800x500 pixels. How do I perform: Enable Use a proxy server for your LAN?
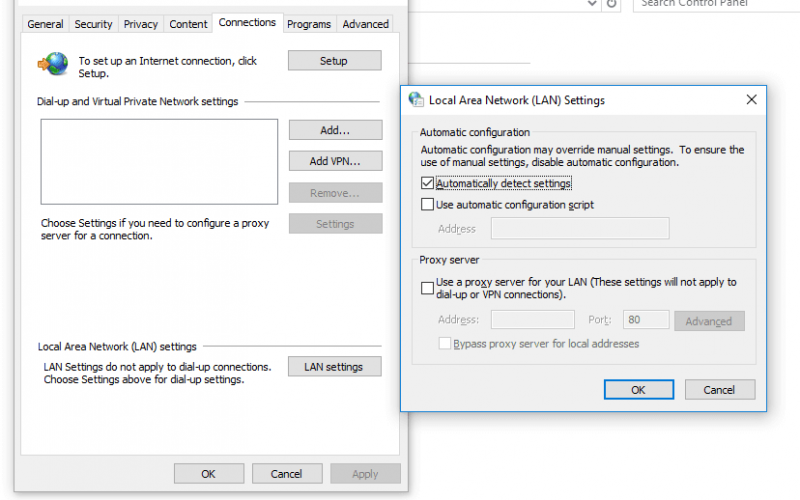coord(428,288)
